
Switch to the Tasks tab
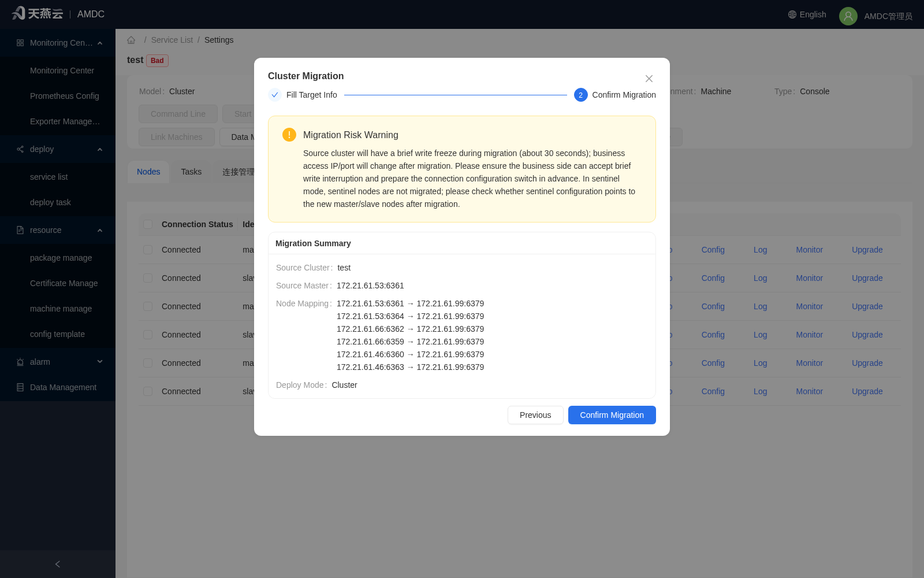[x=191, y=172]
